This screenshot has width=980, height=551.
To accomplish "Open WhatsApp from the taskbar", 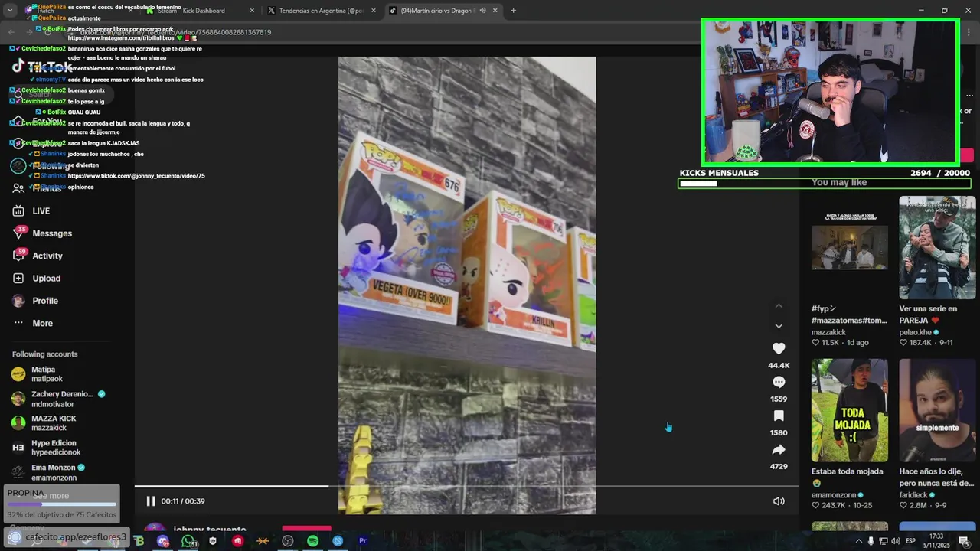I will coord(188,541).
